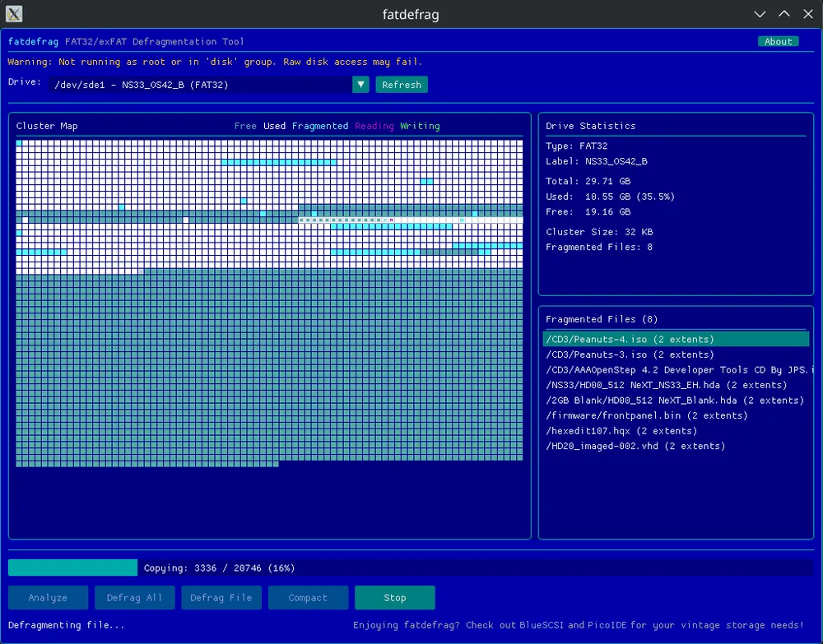Click the copying progress bar
The image size is (823, 644).
[x=410, y=568]
